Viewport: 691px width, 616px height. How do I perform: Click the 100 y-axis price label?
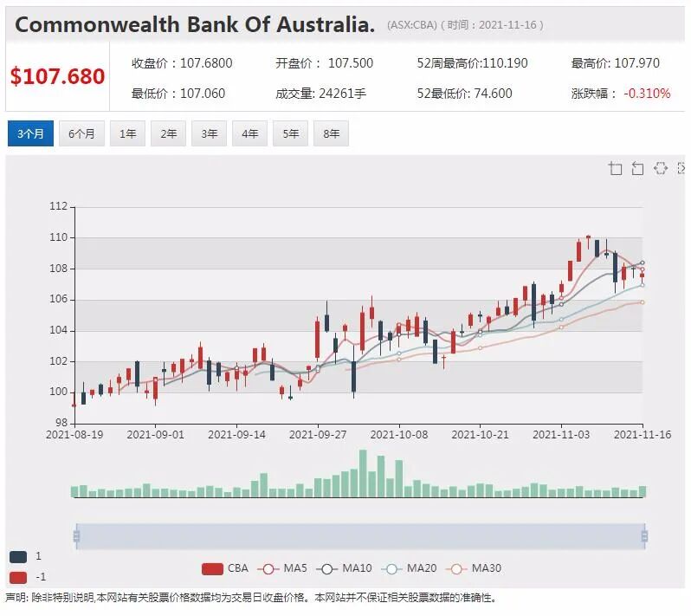tap(59, 392)
